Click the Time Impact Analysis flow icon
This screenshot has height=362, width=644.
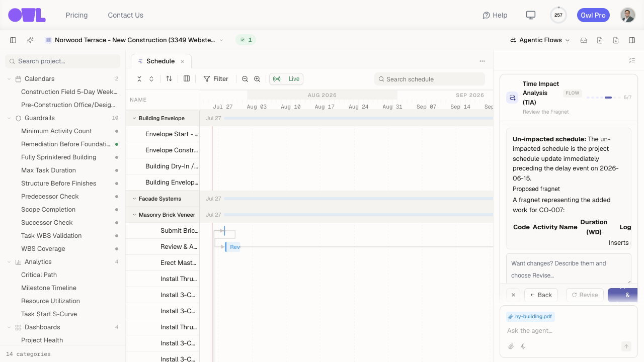(x=512, y=98)
